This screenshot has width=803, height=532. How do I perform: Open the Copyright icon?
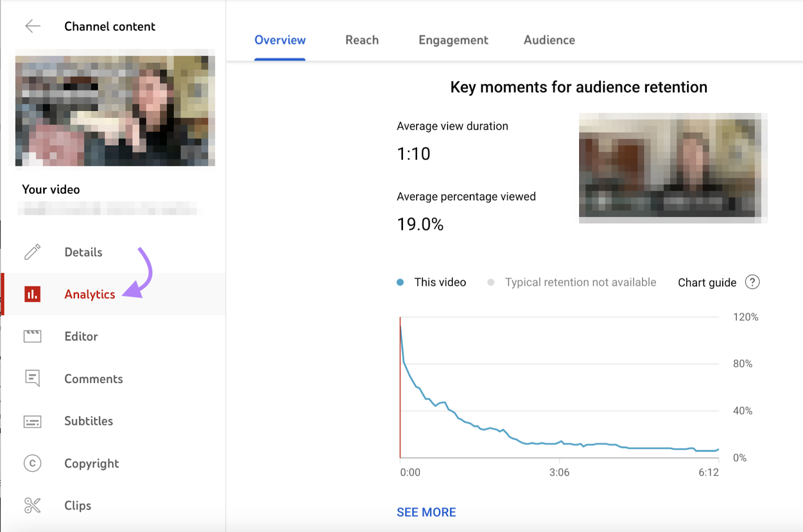click(x=32, y=463)
